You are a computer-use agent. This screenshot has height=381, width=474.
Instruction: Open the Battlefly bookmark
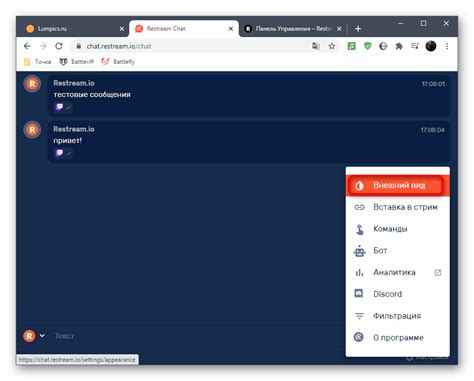pyautogui.click(x=118, y=62)
